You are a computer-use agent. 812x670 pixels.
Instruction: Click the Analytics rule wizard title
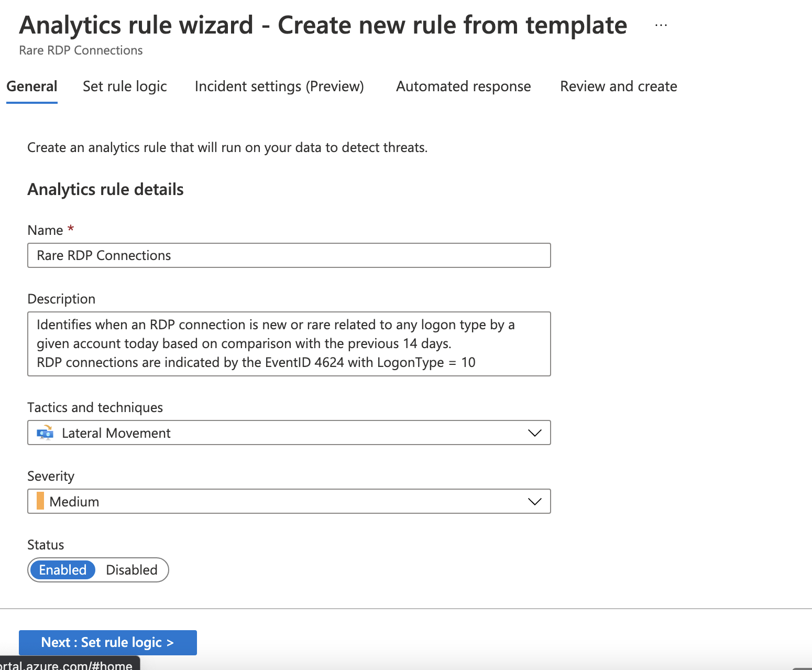pyautogui.click(x=323, y=25)
